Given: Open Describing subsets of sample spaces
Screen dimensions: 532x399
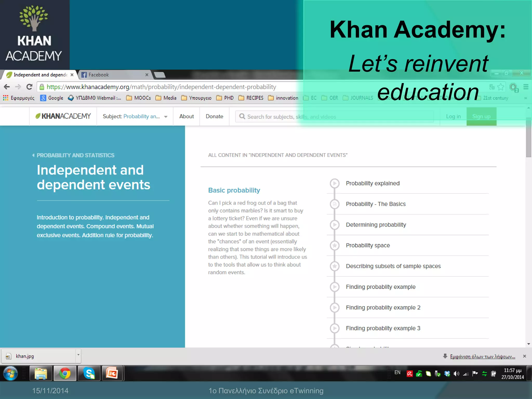Looking at the screenshot, I should tap(393, 266).
